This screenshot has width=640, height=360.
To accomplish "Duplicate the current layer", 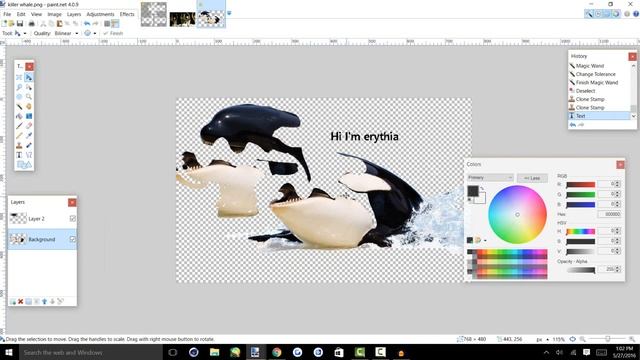I will pyautogui.click(x=29, y=301).
